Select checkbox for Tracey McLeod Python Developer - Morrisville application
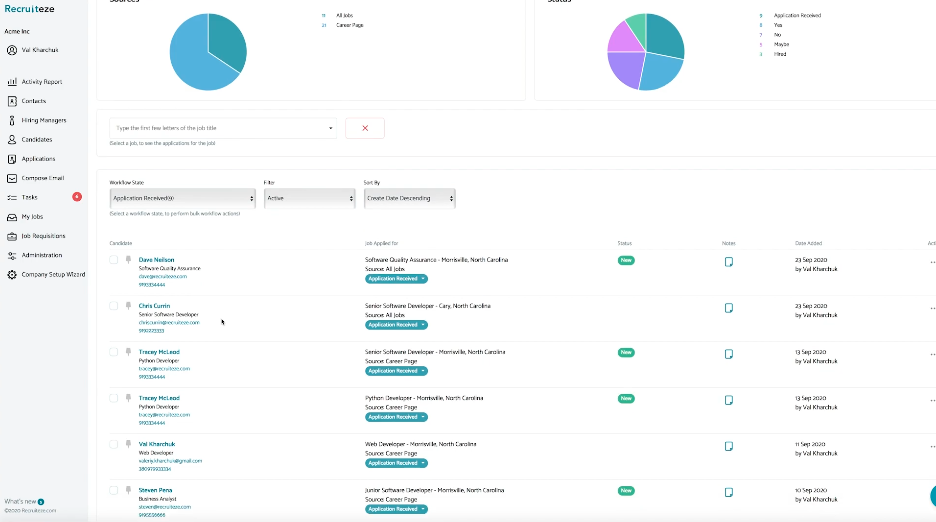936x522 pixels. 113,398
